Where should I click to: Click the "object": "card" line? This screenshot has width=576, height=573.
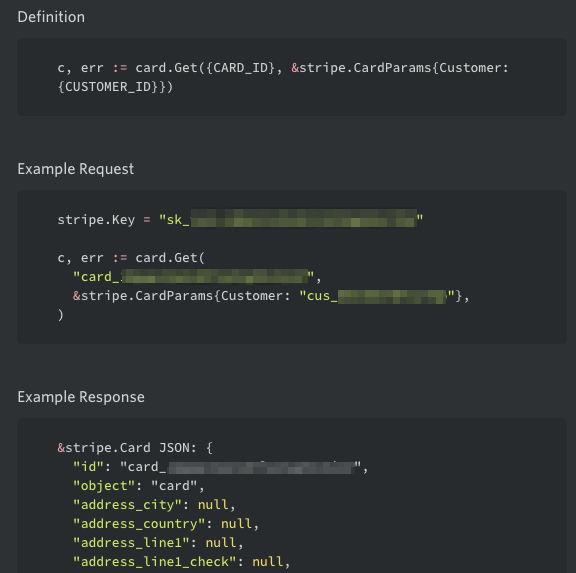[138, 486]
